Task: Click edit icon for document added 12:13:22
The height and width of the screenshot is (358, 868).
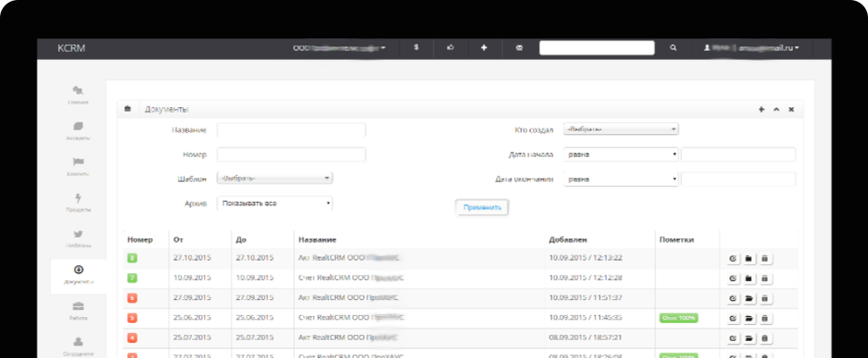Action: coord(733,259)
